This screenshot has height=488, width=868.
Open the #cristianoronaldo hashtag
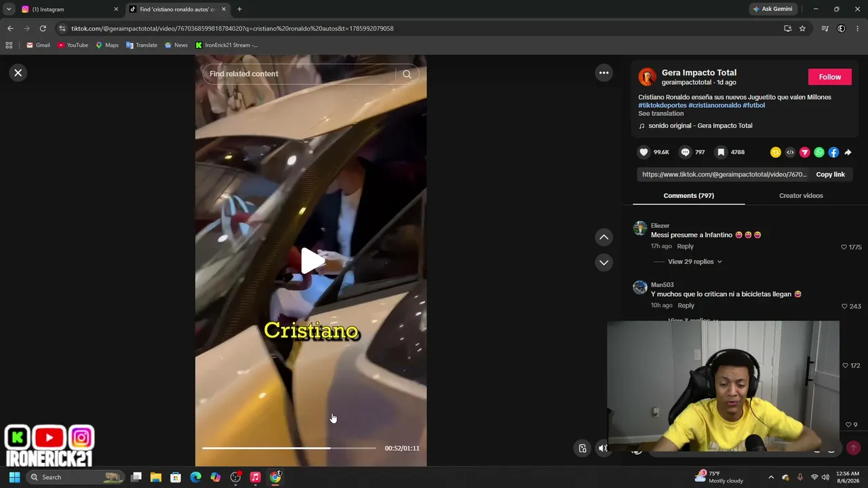(715, 105)
